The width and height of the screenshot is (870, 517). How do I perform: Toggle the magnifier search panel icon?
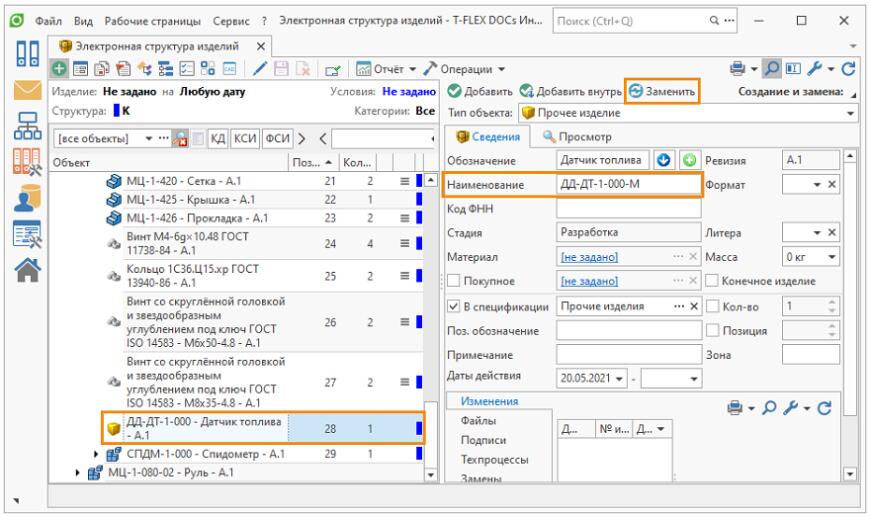(x=772, y=68)
